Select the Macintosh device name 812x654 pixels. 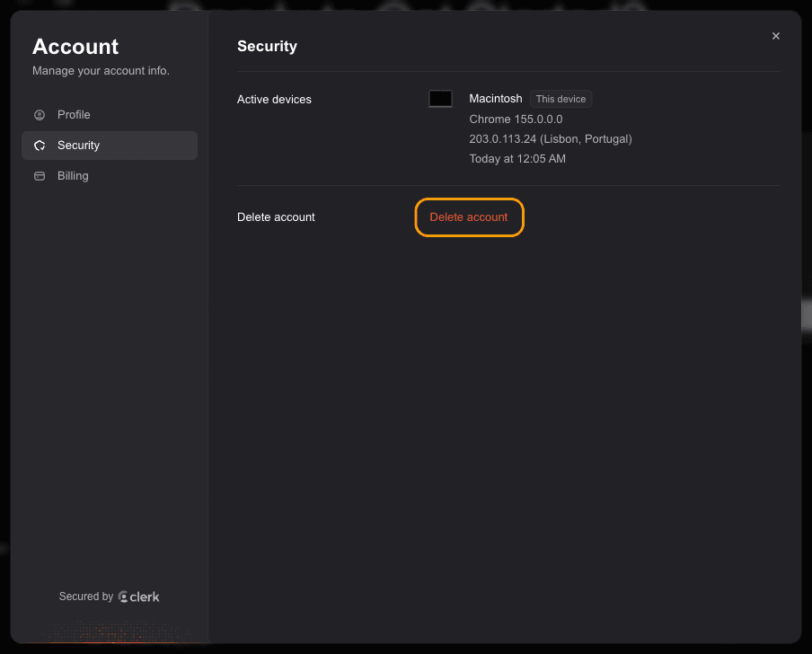496,99
